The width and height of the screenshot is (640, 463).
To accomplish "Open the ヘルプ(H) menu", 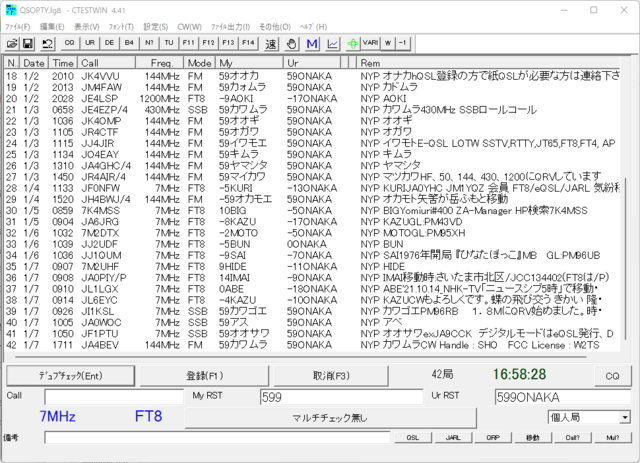I will (x=313, y=27).
